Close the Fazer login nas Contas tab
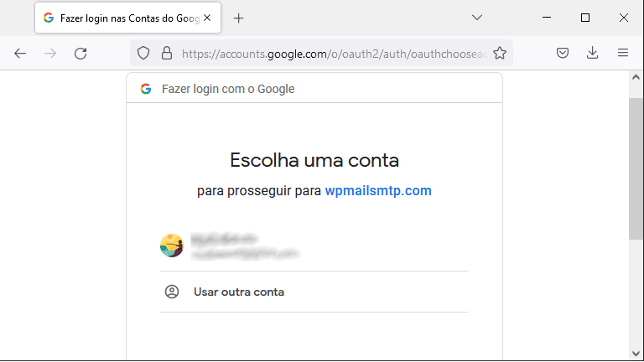This screenshot has width=644, height=362. point(207,18)
